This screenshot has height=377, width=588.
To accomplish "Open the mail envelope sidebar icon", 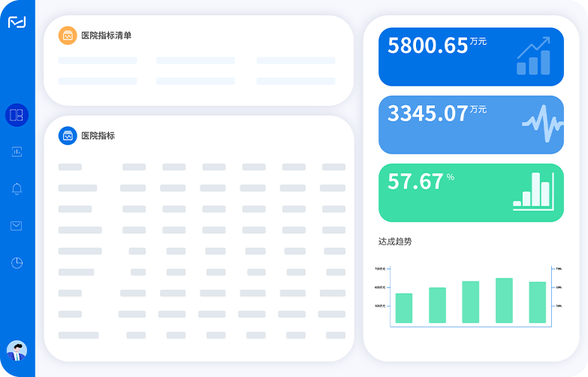I will point(17,226).
